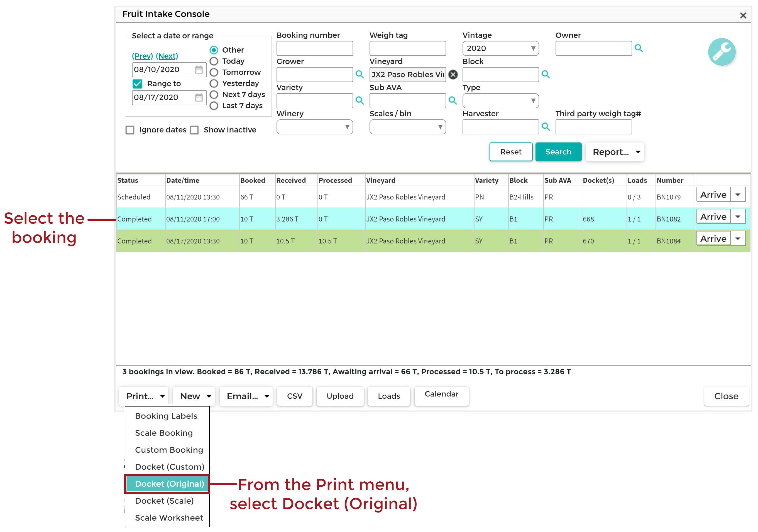Viewport: 758px width, 532px height.
Task: Select the Yesterday radio button
Action: click(x=214, y=83)
